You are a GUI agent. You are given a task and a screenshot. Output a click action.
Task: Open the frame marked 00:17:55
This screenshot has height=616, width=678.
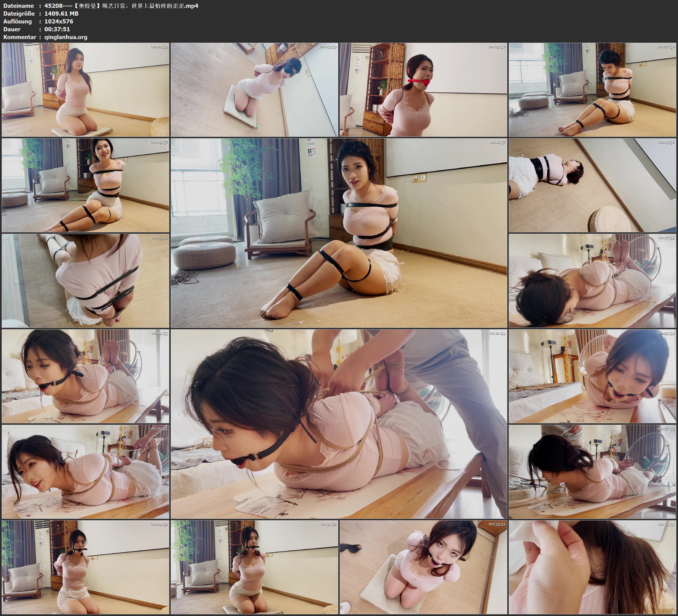[592, 281]
